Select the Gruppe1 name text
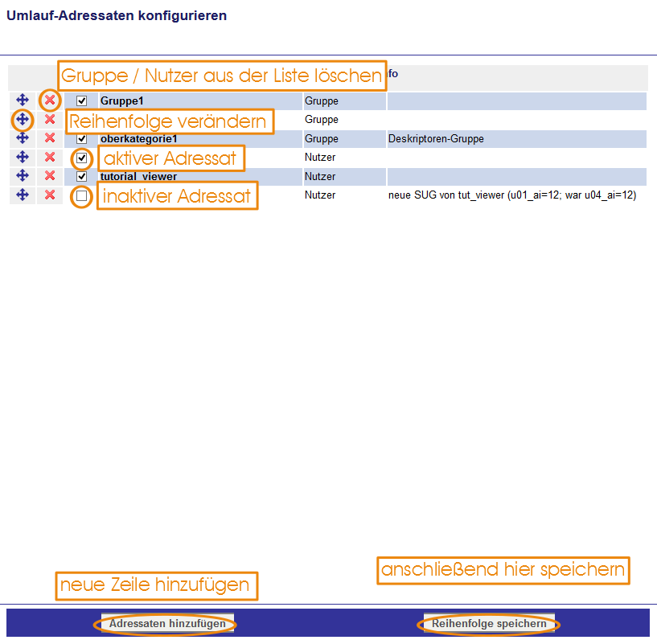657x644 pixels. pos(122,101)
